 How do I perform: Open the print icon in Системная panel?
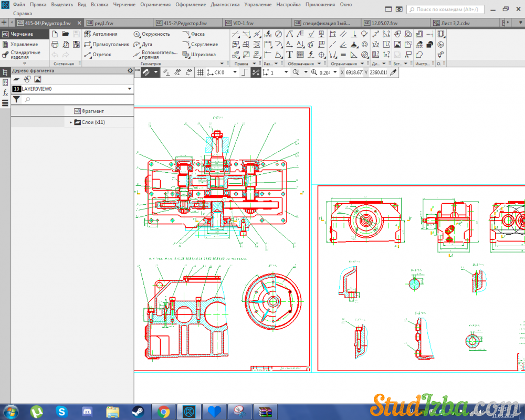pyautogui.click(x=55, y=44)
